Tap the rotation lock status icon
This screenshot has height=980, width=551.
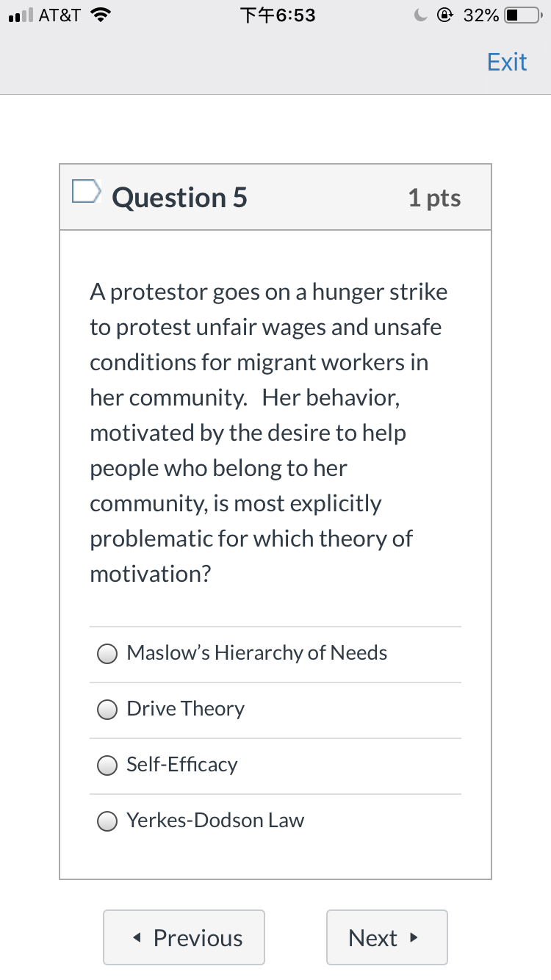pyautogui.click(x=445, y=15)
